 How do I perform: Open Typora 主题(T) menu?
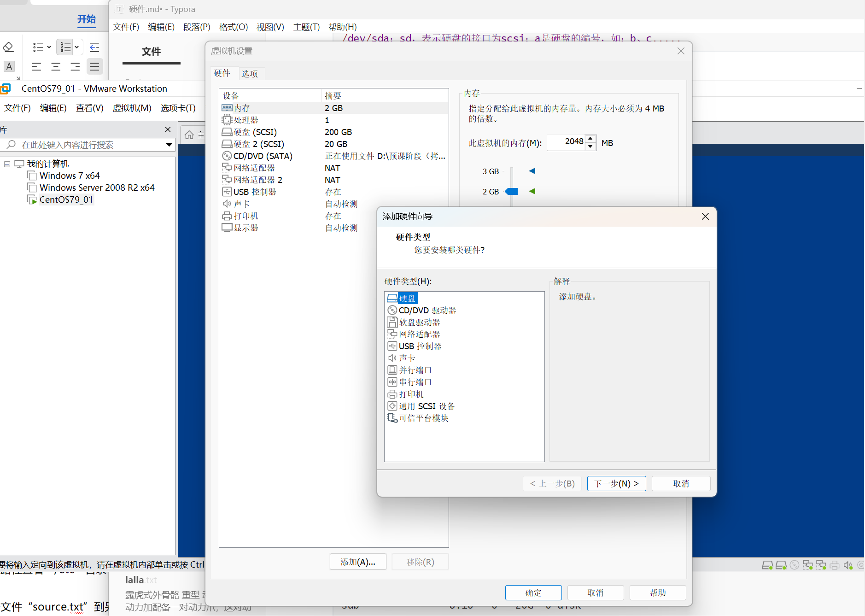pos(306,27)
